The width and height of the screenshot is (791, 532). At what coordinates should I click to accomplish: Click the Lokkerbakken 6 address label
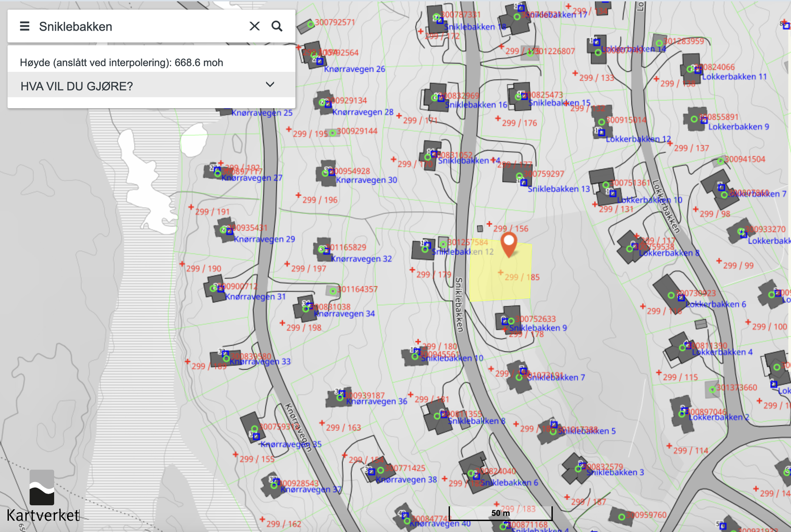point(716,304)
